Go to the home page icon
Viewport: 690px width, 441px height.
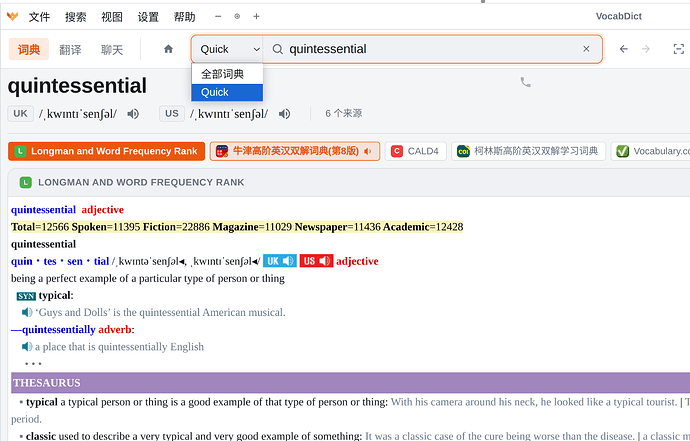click(x=168, y=49)
